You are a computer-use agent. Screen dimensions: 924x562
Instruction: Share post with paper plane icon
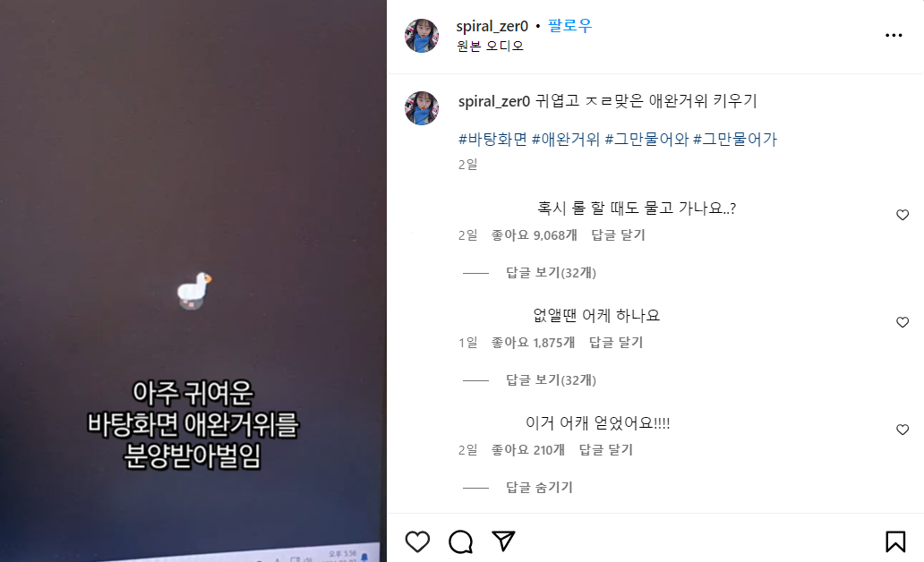pos(503,541)
